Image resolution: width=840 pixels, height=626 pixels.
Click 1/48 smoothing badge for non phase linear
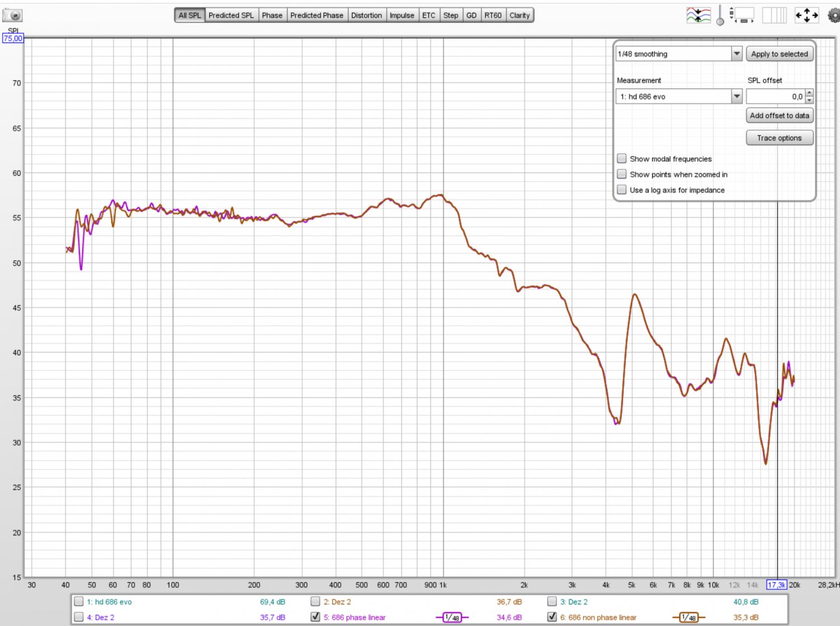click(688, 618)
